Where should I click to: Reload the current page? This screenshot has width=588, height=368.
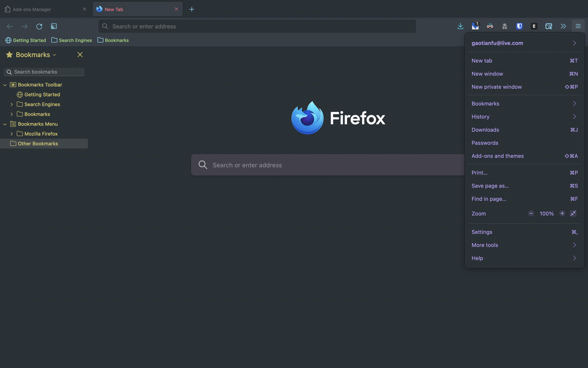pyautogui.click(x=39, y=26)
